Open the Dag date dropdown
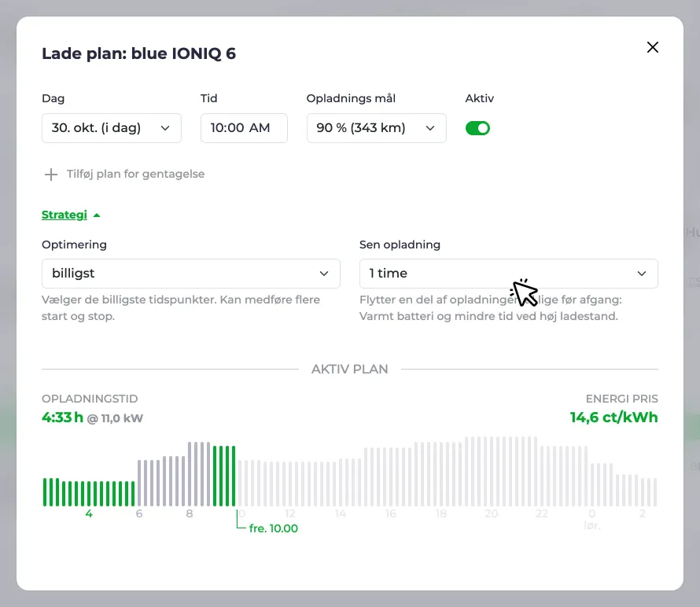 click(x=112, y=128)
